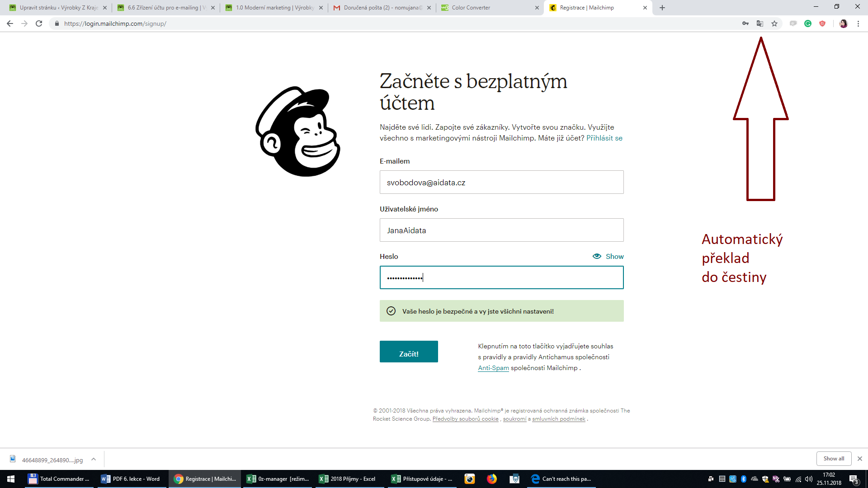Open the Windows Start menu

(11, 479)
